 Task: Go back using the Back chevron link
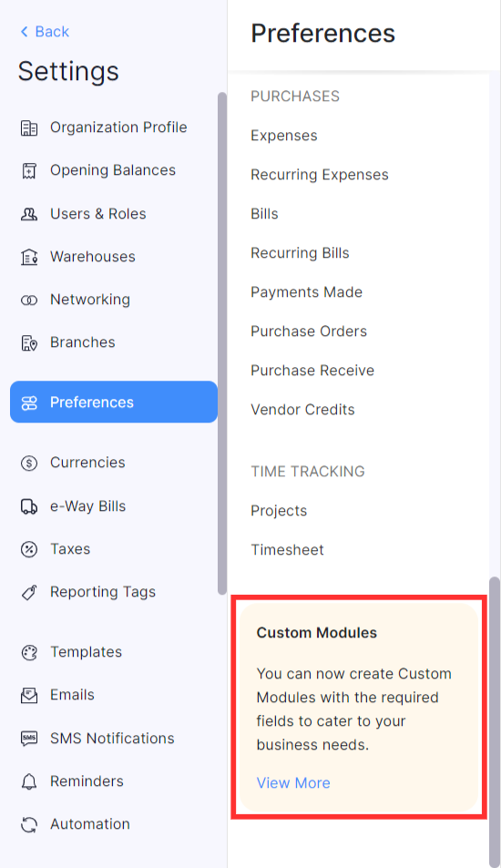pyautogui.click(x=45, y=32)
